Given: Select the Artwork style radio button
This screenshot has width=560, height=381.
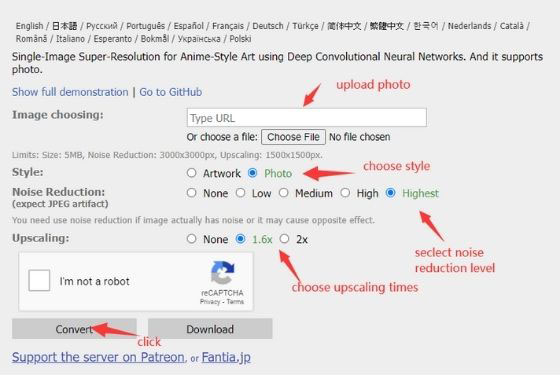Looking at the screenshot, I should 191,173.
